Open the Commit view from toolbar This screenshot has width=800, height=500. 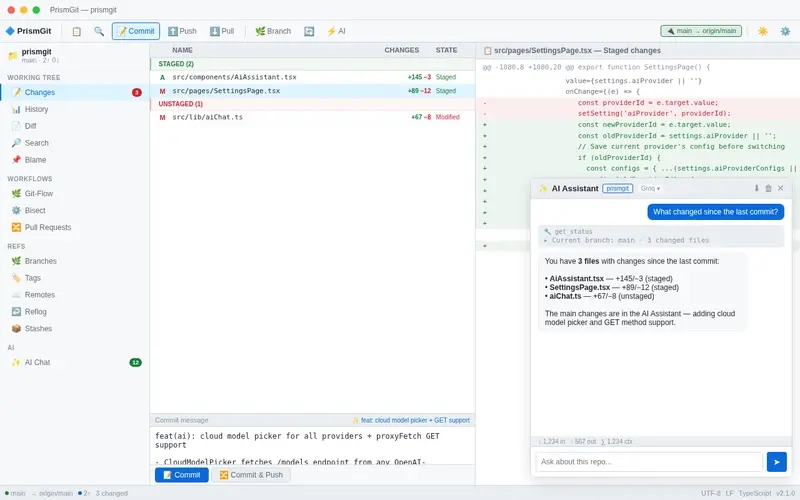click(136, 31)
